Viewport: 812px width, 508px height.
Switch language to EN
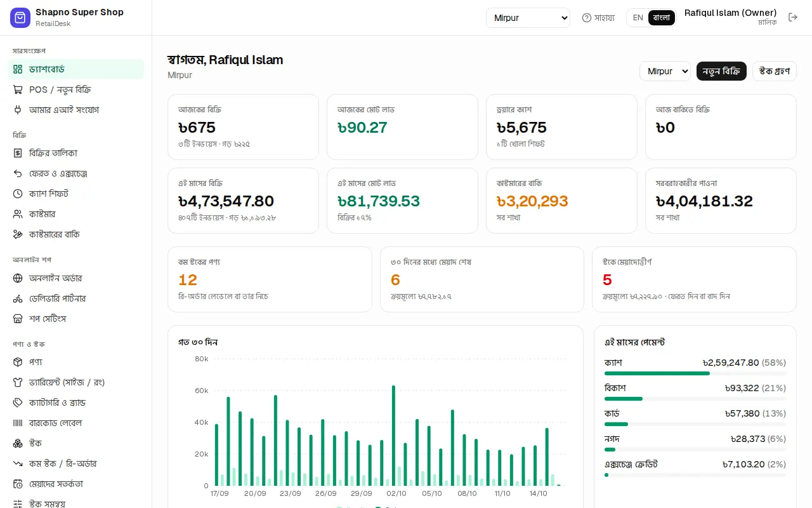coord(638,18)
